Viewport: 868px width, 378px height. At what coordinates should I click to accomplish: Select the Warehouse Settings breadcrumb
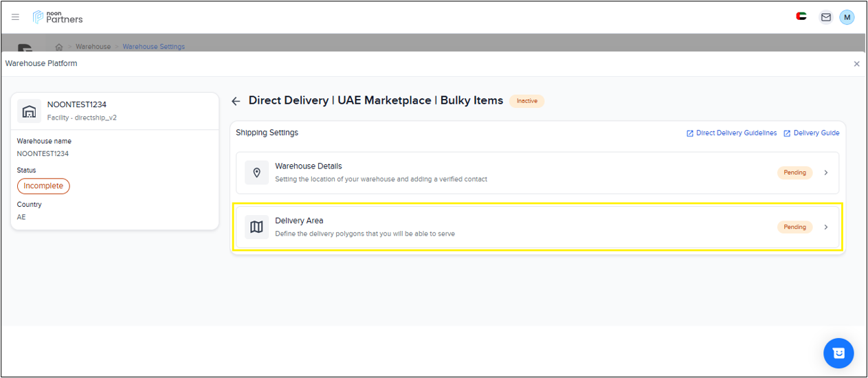(153, 47)
